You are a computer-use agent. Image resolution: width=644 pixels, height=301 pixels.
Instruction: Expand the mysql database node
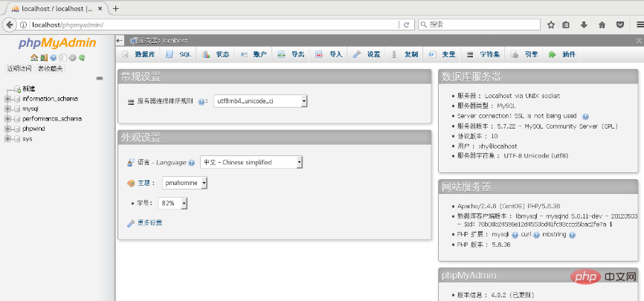[7, 109]
